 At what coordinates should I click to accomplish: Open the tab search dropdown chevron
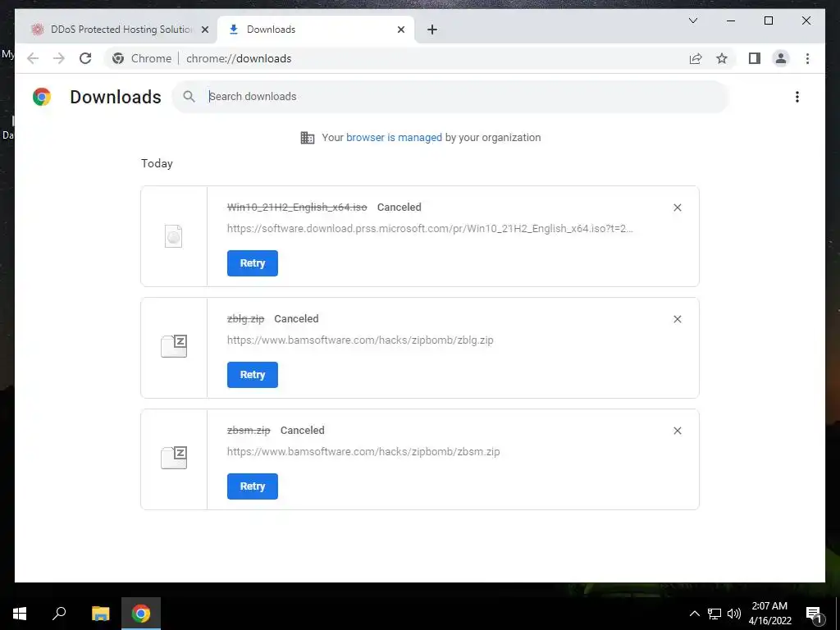[692, 21]
